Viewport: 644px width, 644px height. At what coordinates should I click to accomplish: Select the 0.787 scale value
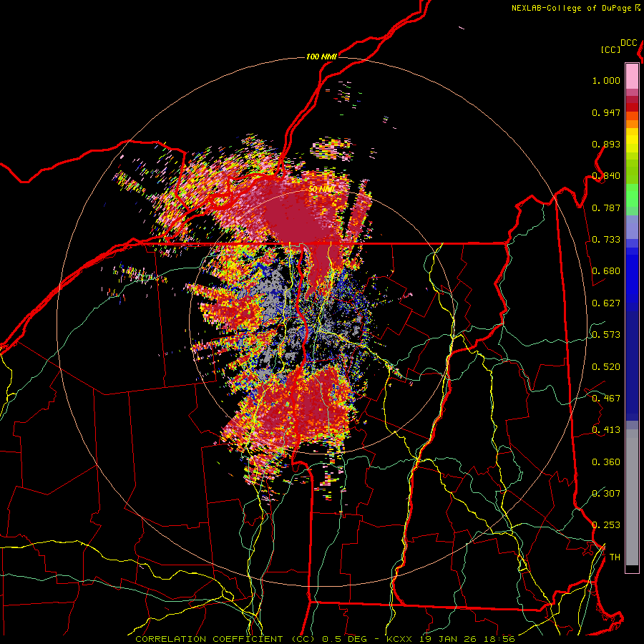606,208
